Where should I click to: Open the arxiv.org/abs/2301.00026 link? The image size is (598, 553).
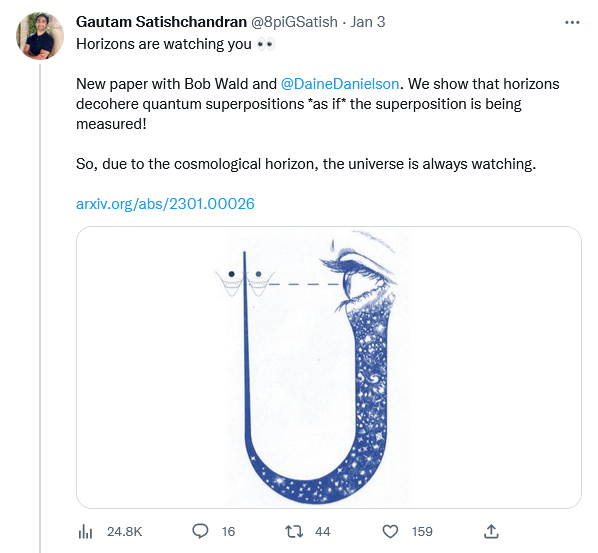[x=165, y=204]
